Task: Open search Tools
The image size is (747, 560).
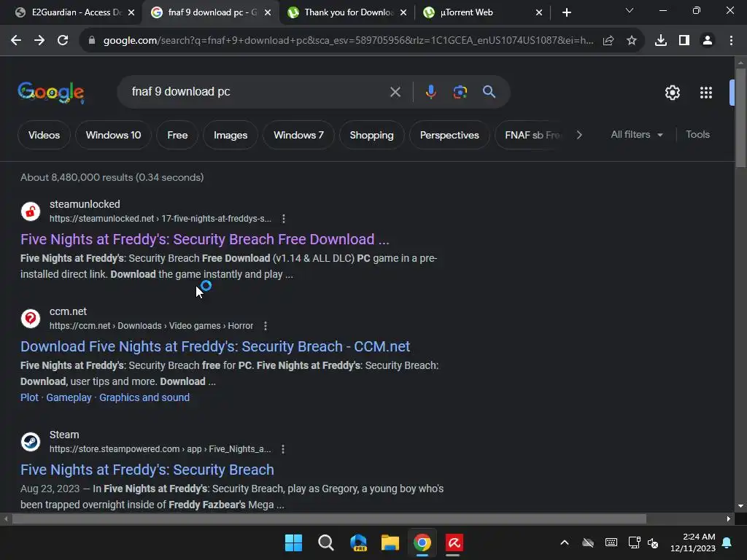Action: point(697,135)
